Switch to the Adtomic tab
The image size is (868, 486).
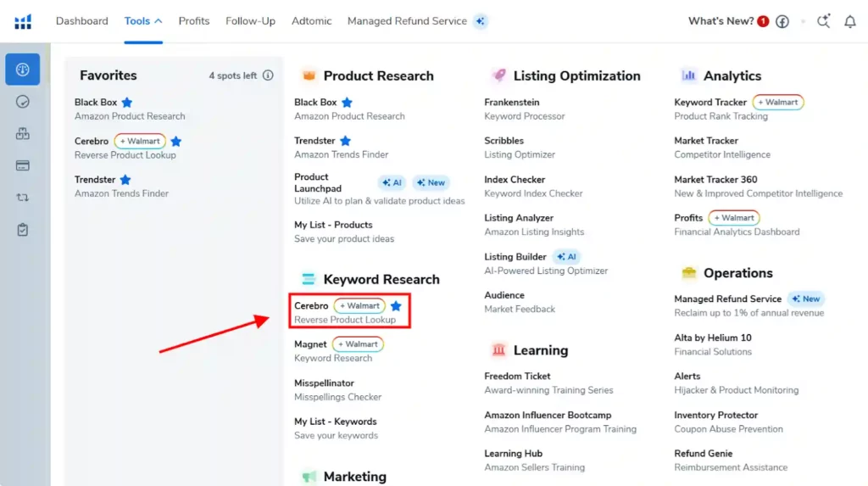[x=312, y=21]
